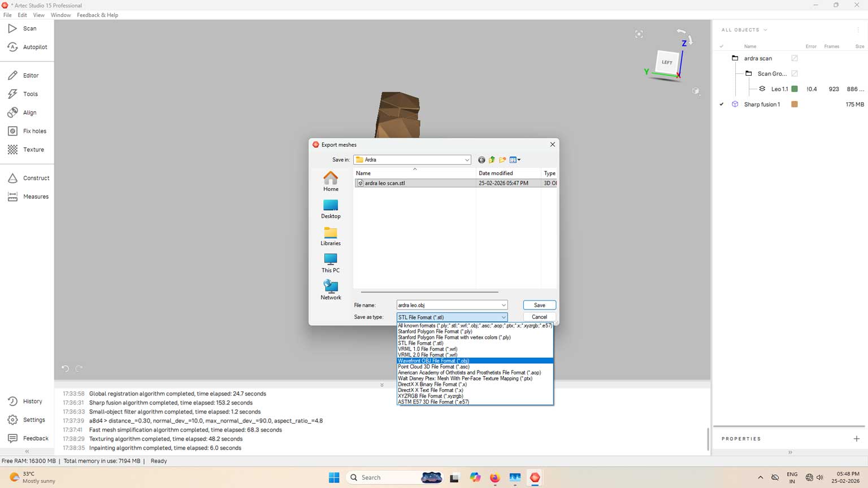Sort the file list by the Name column
The height and width of the screenshot is (488, 868).
415,173
